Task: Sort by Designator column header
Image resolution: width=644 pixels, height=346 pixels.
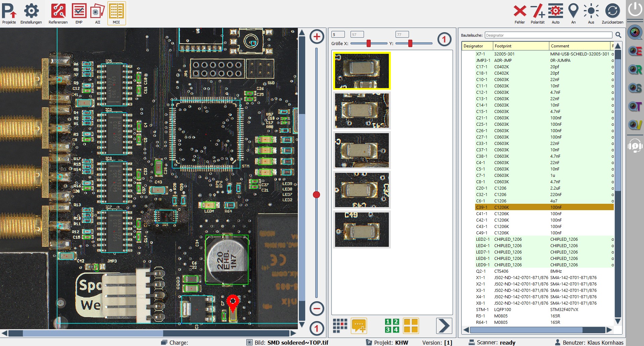Action: click(x=477, y=46)
